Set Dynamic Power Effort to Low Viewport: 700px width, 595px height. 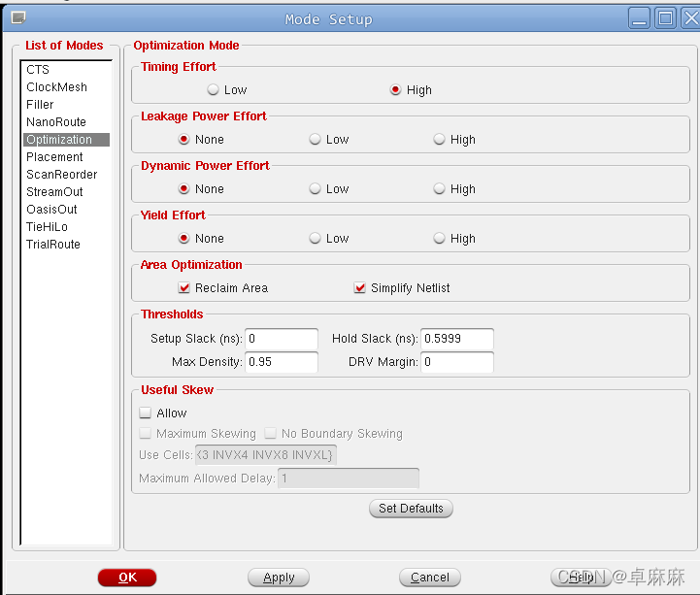click(315, 189)
